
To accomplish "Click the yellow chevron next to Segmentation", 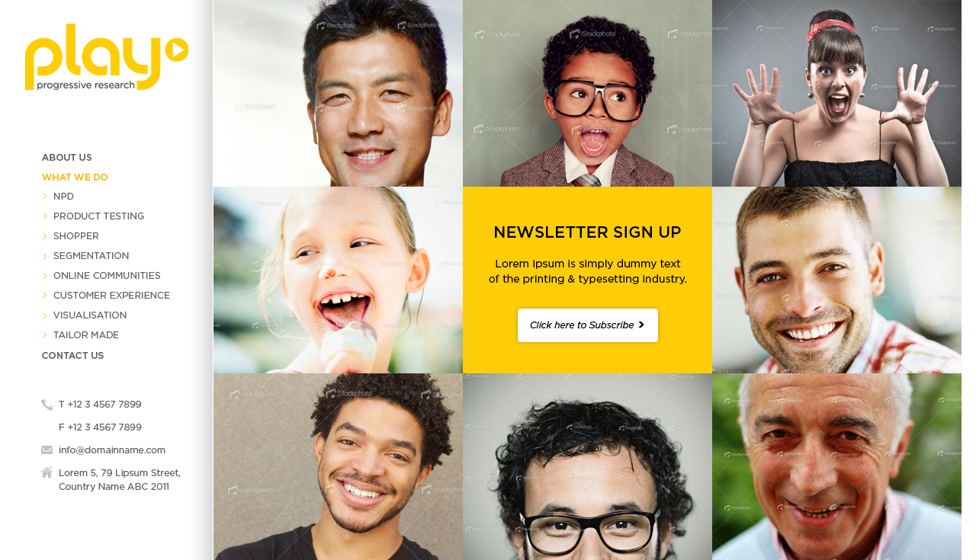I will pos(45,256).
